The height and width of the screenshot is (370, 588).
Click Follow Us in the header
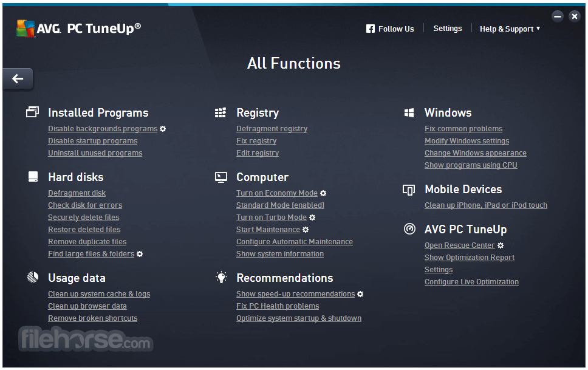coord(396,29)
